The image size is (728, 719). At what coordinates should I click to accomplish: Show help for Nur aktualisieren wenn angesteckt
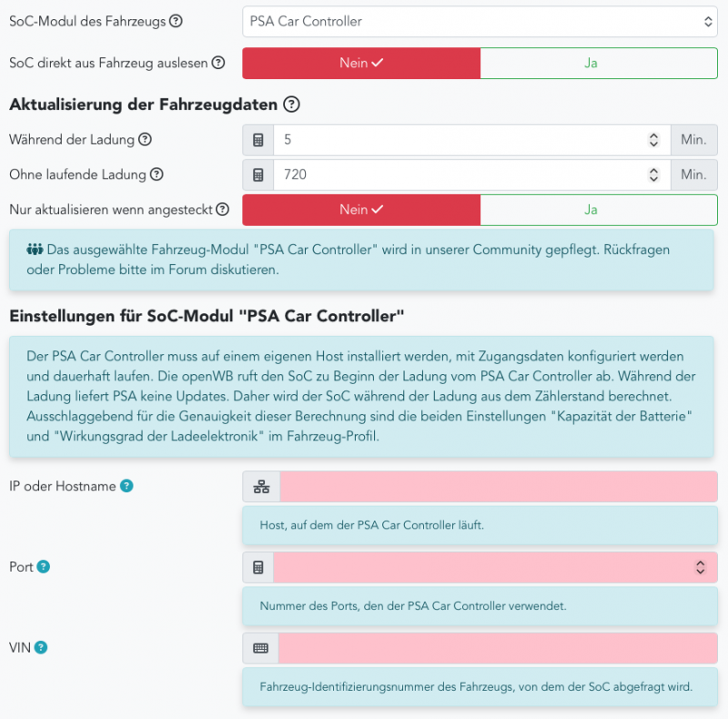click(x=222, y=210)
